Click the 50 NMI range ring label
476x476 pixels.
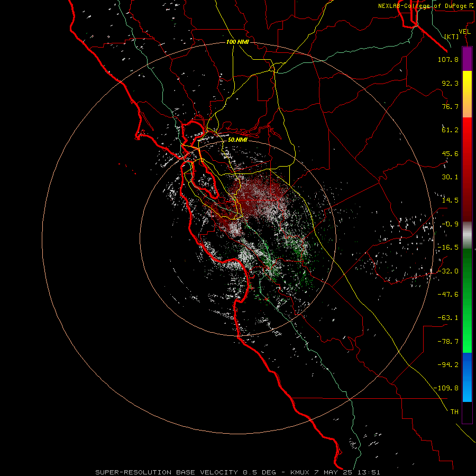click(237, 140)
